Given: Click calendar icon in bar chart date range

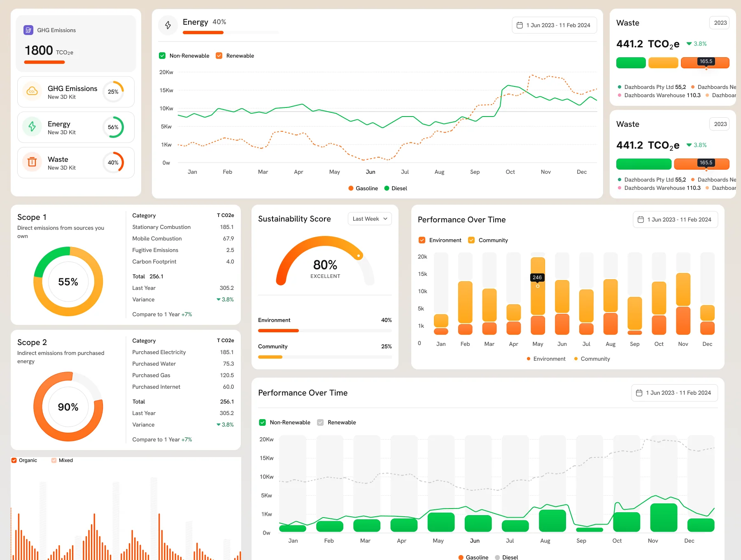Looking at the screenshot, I should click(641, 219).
